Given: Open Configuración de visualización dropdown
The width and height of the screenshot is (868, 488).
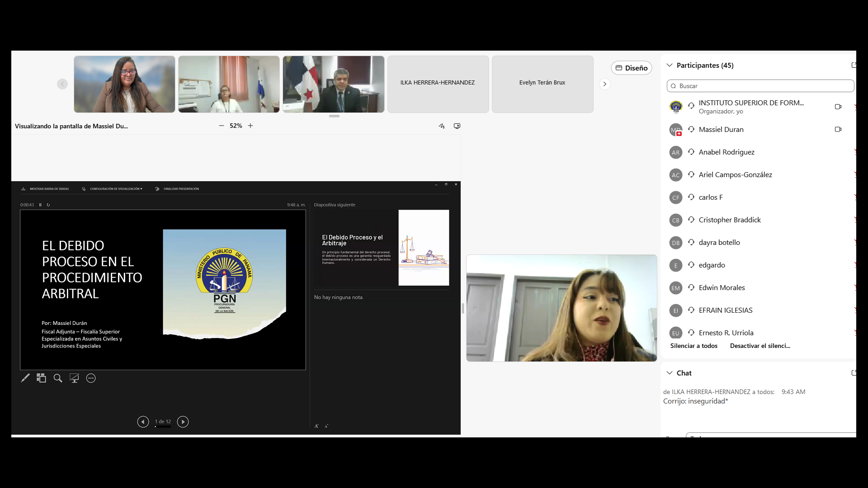Looking at the screenshot, I should (x=116, y=189).
